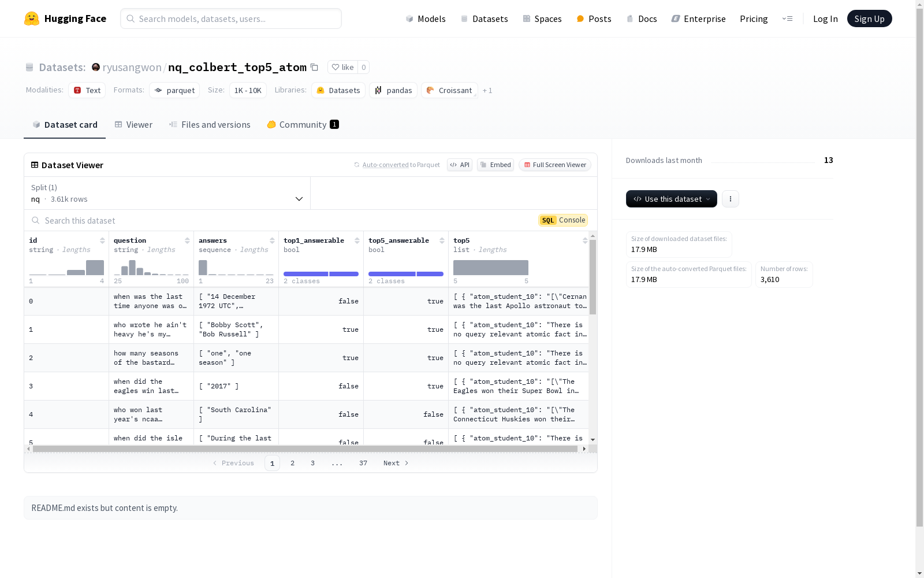Click the Previous page button
The height and width of the screenshot is (578, 924).
point(233,463)
